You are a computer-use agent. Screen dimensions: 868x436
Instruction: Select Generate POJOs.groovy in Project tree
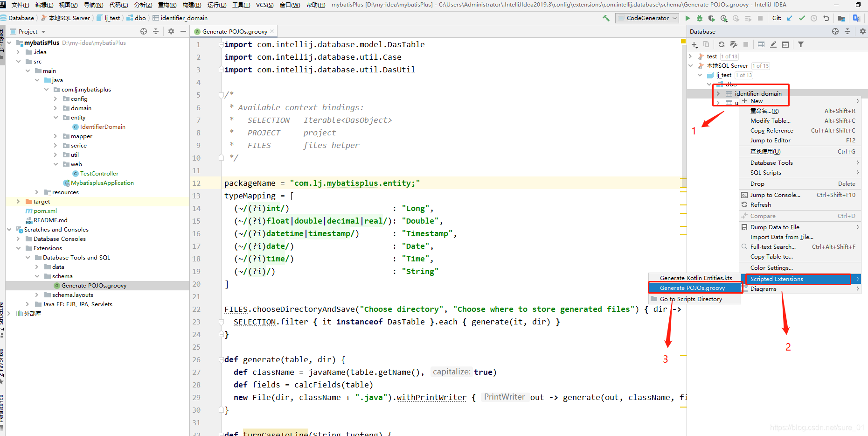(94, 285)
